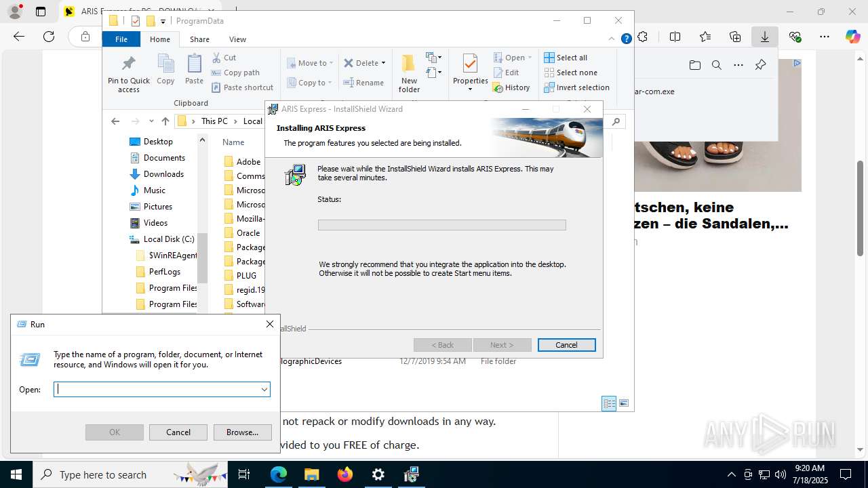Open the Windows Start menu
Image resolution: width=868 pixels, height=488 pixels.
(x=16, y=474)
